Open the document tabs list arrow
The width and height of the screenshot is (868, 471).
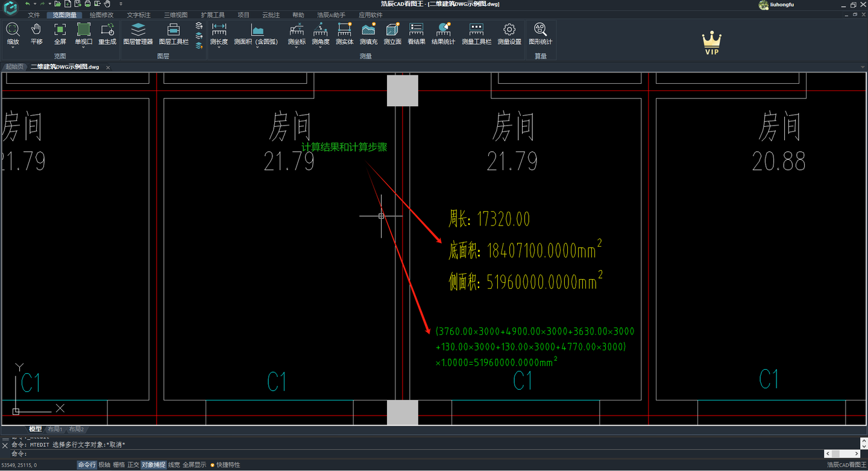coord(863,67)
